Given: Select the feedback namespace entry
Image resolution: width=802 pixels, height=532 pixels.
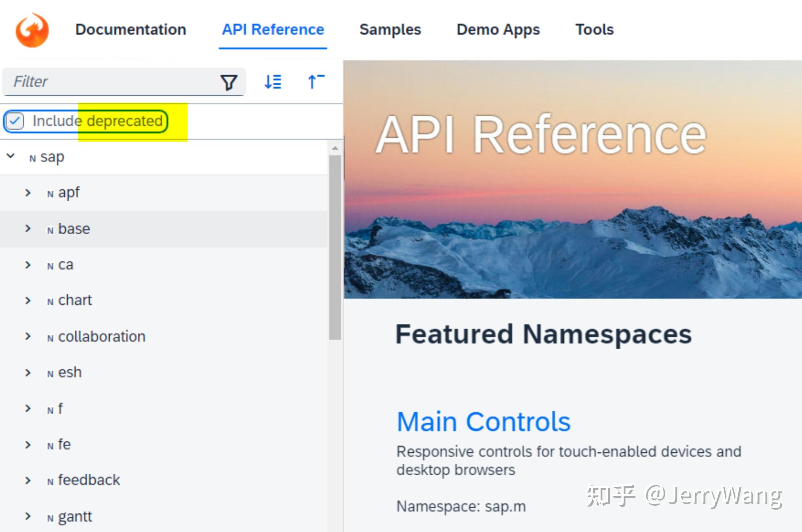Looking at the screenshot, I should pyautogui.click(x=89, y=480).
